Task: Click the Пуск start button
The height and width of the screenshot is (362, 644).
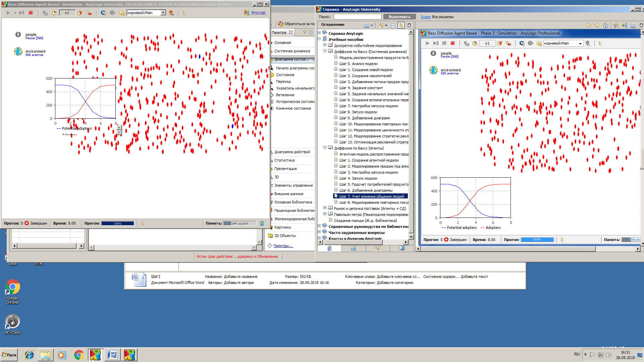Action: click(9, 355)
